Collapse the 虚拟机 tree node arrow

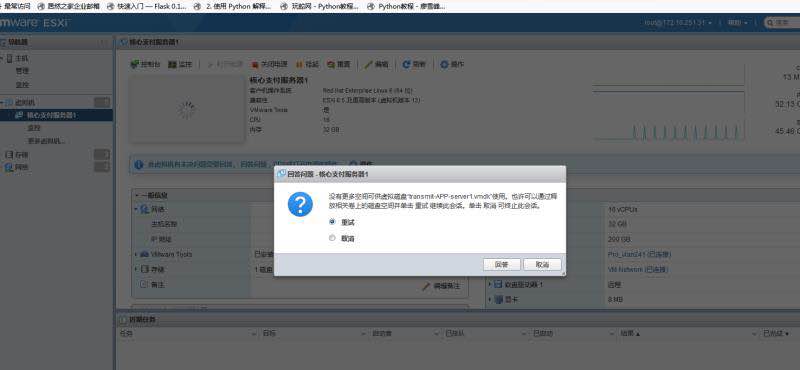click(2, 103)
